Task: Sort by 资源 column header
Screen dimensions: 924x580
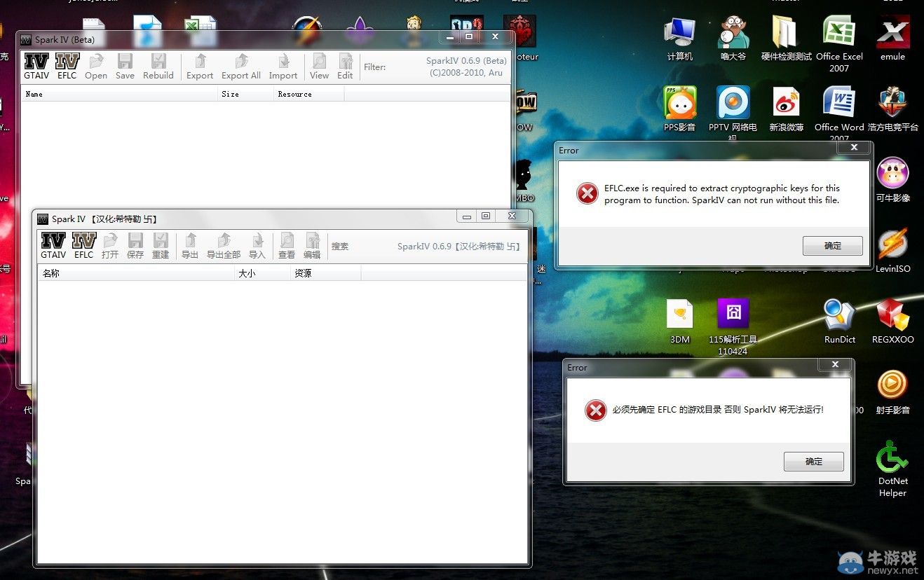Action: click(x=326, y=273)
